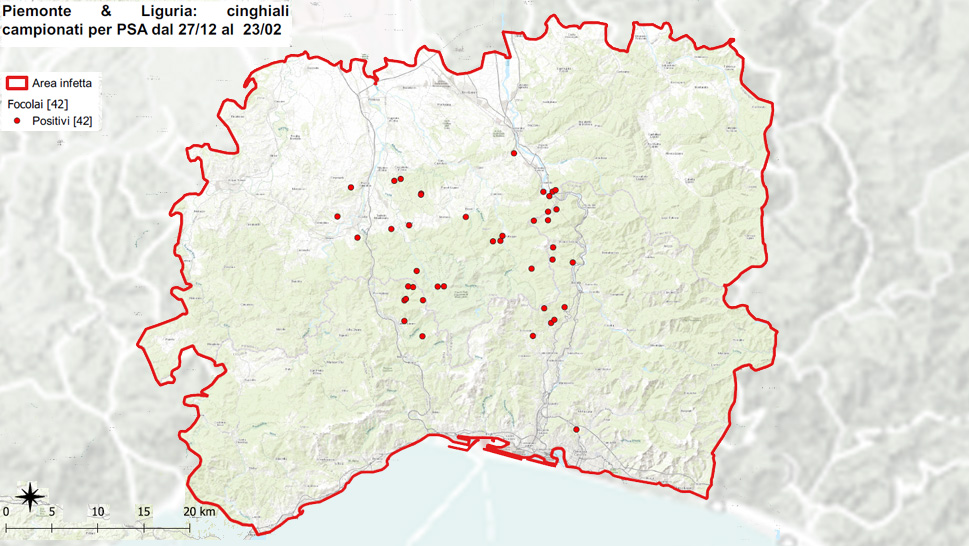Click the '23/02' date in the title
Viewport: 969px width, 546px height.
pos(262,30)
